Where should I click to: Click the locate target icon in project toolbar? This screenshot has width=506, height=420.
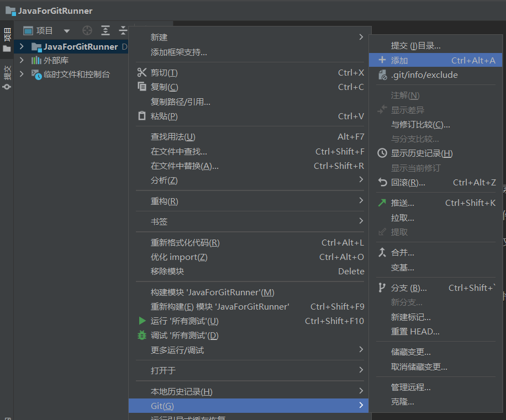coord(87,30)
